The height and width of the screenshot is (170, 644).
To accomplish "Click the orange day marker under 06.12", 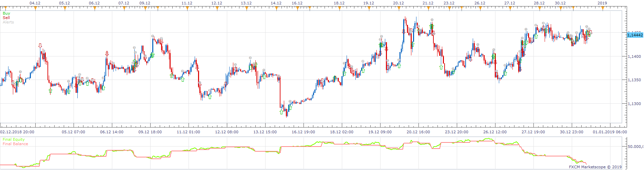I will [x=94, y=8].
